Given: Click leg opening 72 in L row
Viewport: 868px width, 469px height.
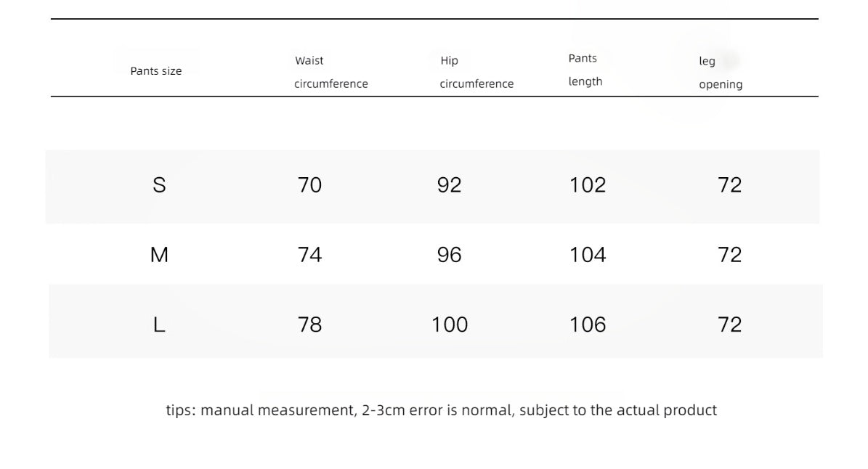Looking at the screenshot, I should 729,325.
